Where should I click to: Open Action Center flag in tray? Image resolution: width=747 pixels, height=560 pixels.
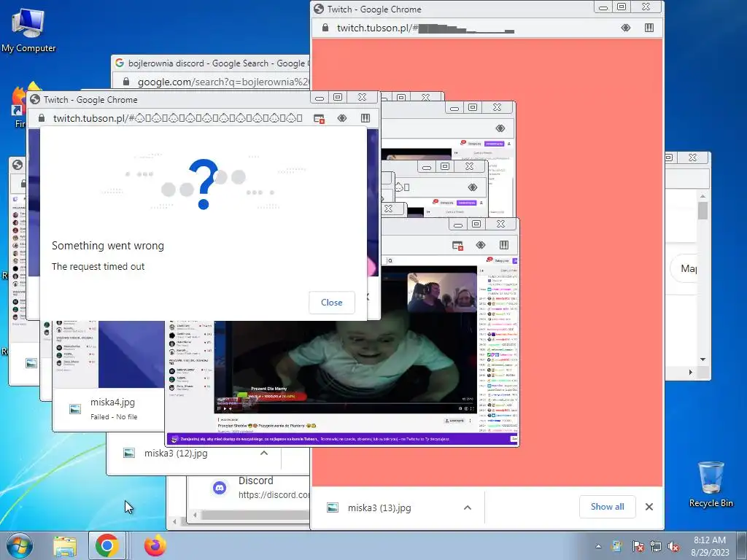tap(638, 547)
